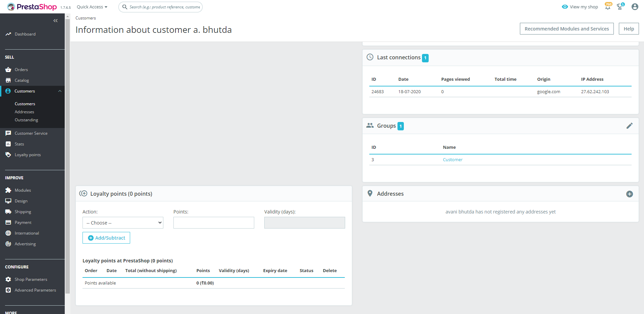The height and width of the screenshot is (314, 644).
Task: Open the Outstanding submenu item
Action: (x=26, y=120)
